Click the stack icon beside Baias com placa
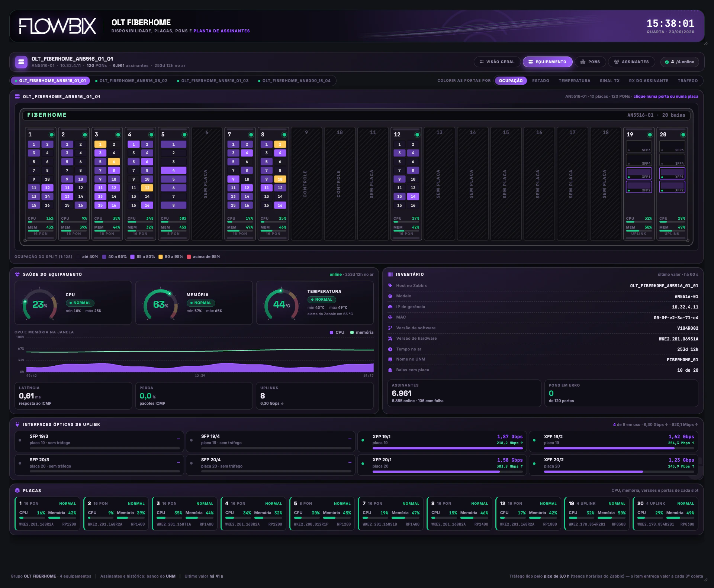 coord(390,370)
